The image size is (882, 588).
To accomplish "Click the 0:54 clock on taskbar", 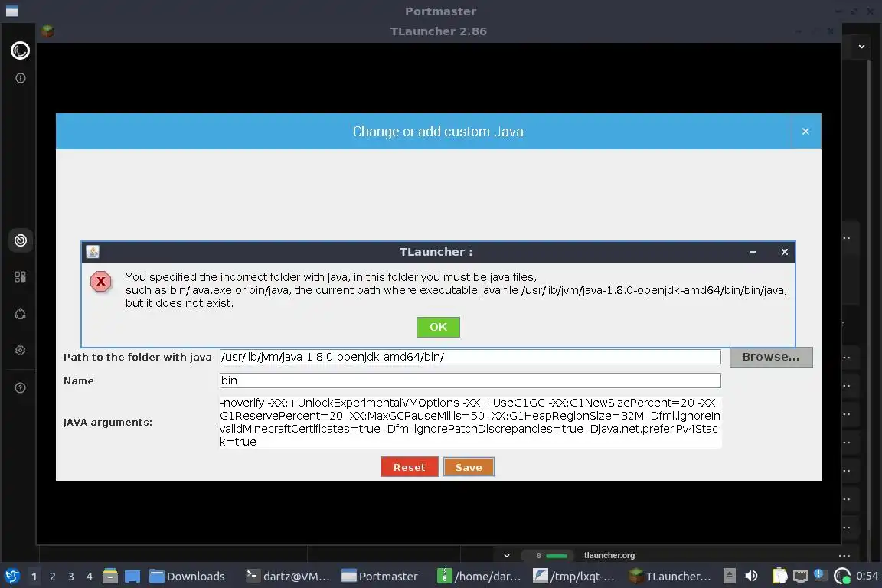I will [x=867, y=576].
